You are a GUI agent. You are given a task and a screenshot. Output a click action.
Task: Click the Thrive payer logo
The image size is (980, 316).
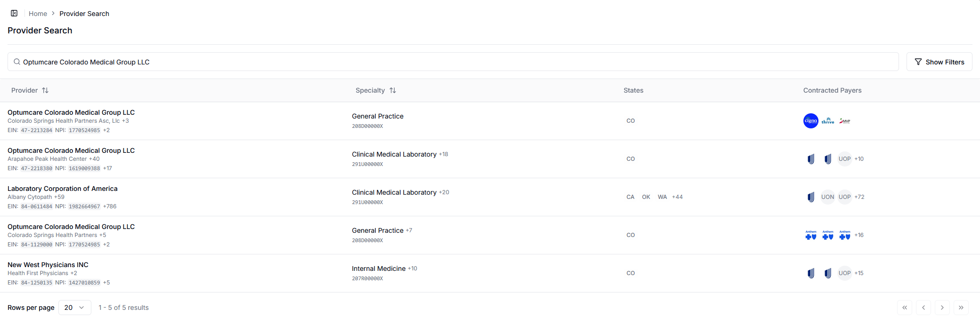point(828,121)
